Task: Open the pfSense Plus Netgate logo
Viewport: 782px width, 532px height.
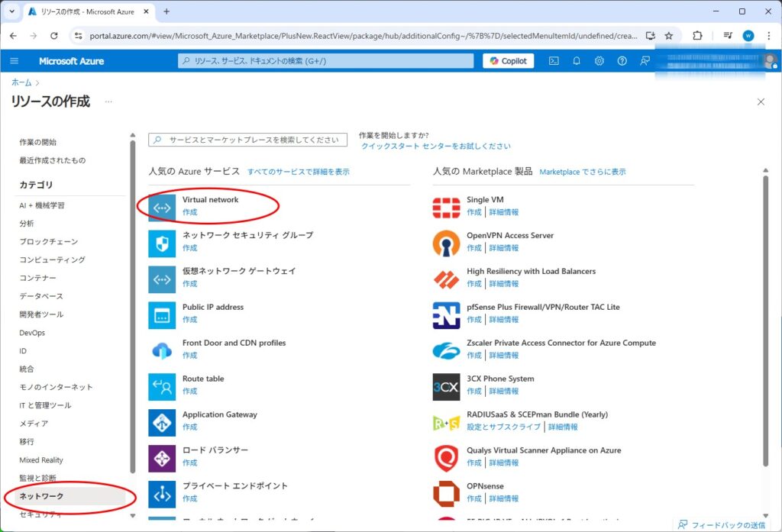Action: pos(446,315)
